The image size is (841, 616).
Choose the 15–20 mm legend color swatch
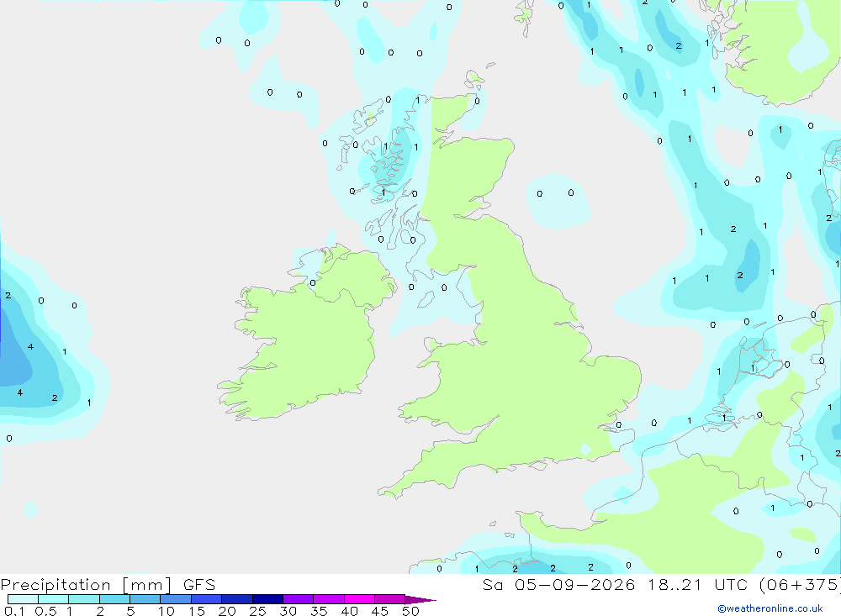206,599
